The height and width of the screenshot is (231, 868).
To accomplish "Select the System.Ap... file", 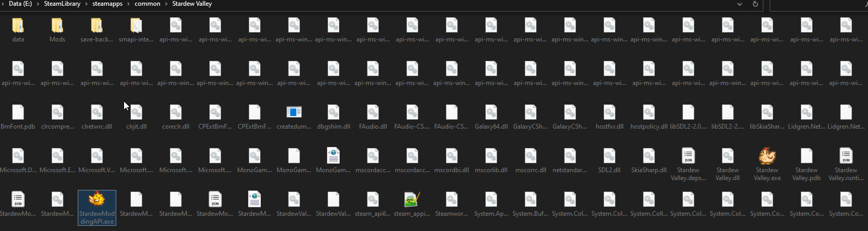I will (491, 204).
